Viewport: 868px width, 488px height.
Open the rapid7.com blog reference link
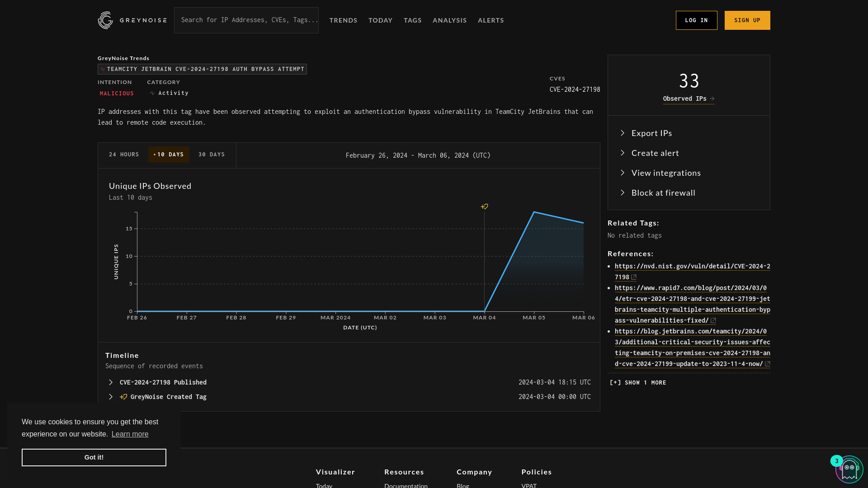coord(692,304)
